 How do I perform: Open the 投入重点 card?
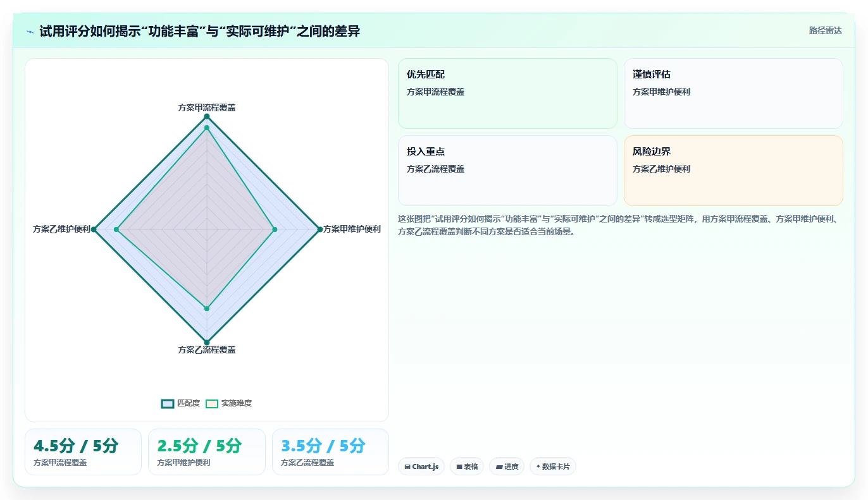[507, 171]
